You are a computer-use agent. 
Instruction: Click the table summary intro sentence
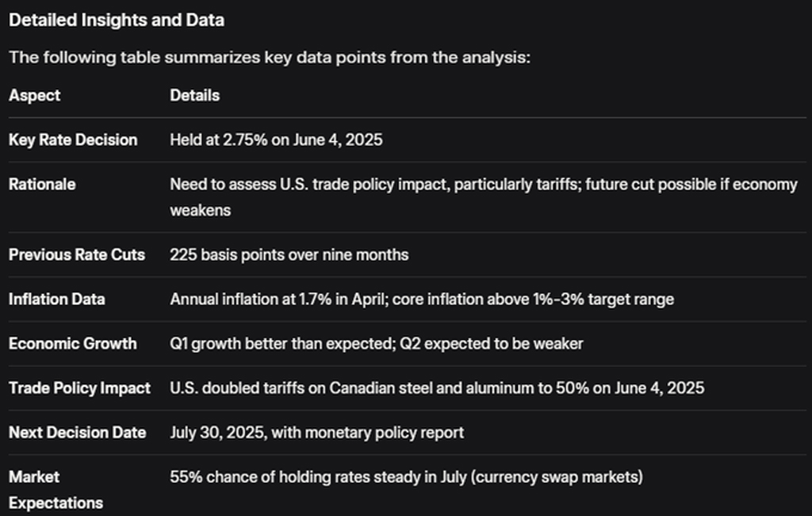point(269,58)
